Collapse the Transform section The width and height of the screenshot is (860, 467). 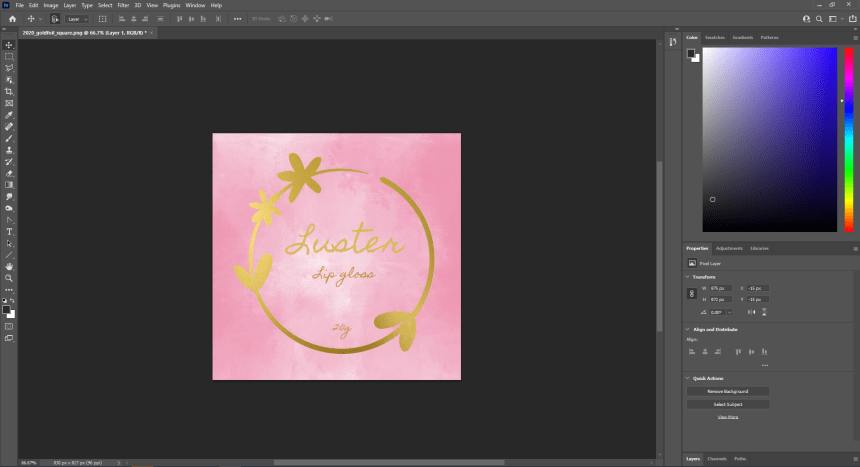(688, 277)
